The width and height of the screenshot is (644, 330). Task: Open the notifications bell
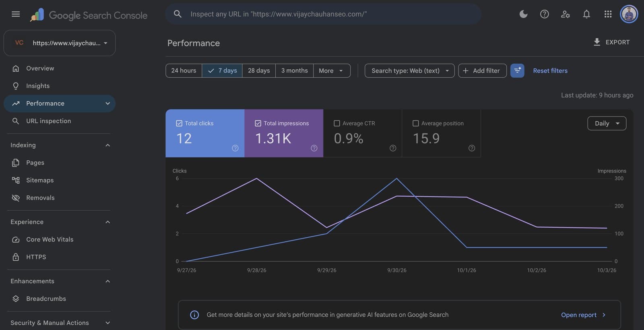(x=586, y=14)
